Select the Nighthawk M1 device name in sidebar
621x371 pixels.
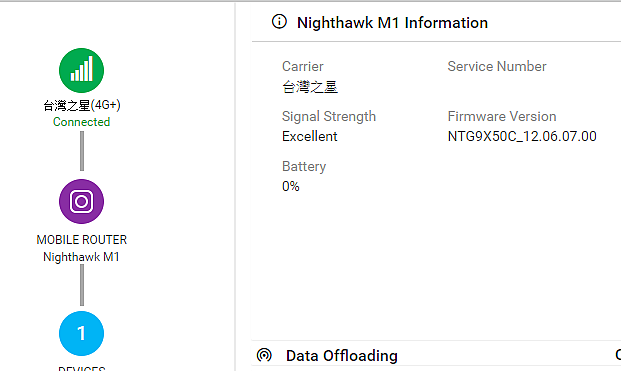click(81, 257)
